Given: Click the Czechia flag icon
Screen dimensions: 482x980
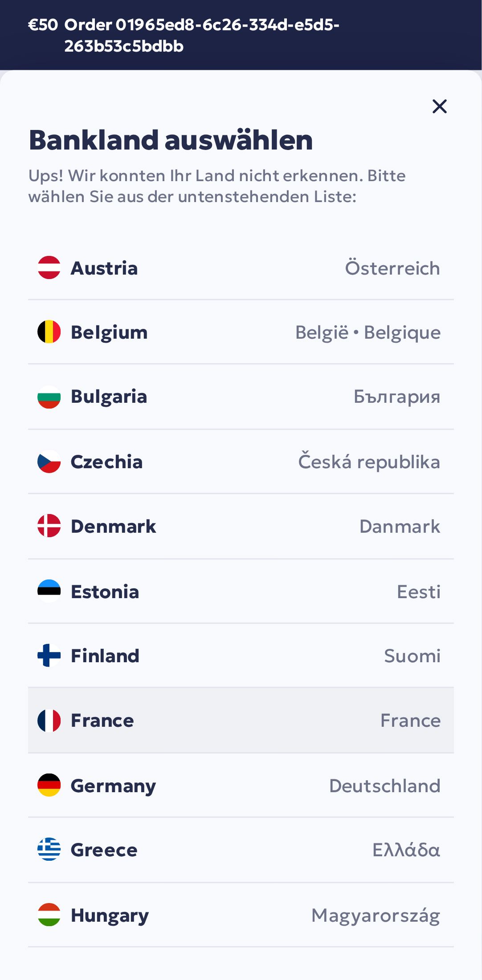Looking at the screenshot, I should [x=49, y=462].
